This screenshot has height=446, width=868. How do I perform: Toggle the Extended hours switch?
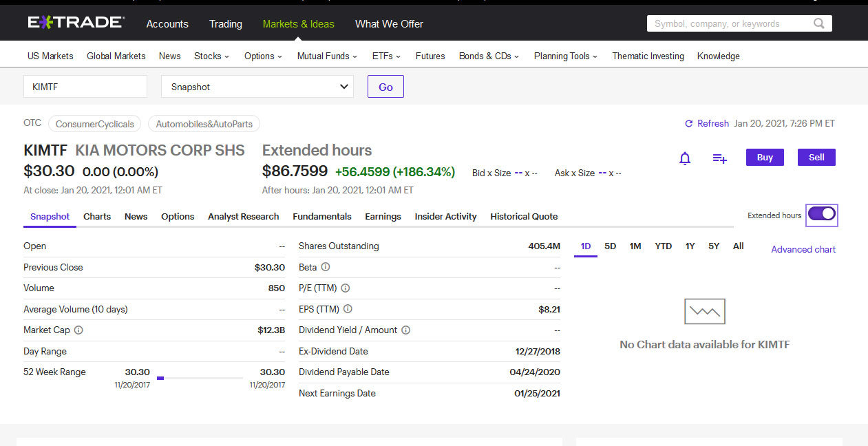pos(822,214)
